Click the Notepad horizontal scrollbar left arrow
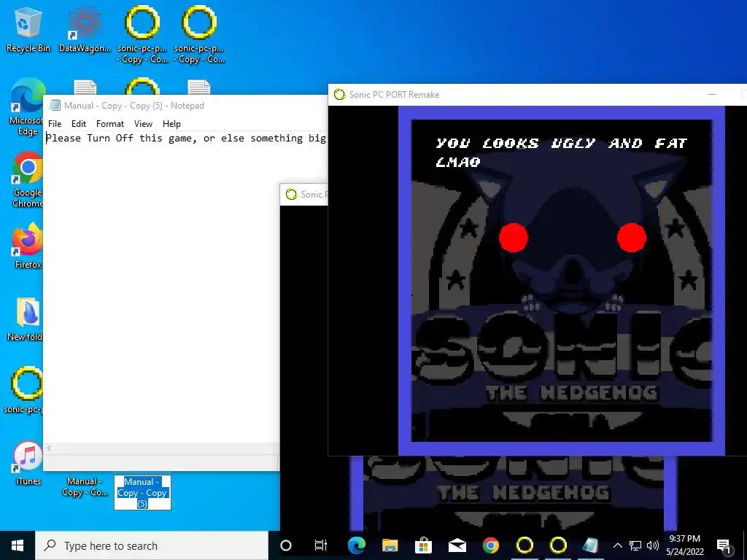Viewport: 747px width, 560px height. (49, 448)
